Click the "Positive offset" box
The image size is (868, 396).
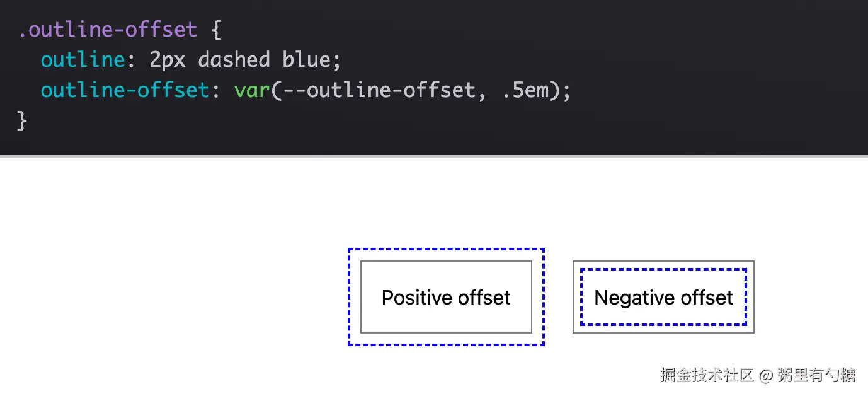[446, 297]
